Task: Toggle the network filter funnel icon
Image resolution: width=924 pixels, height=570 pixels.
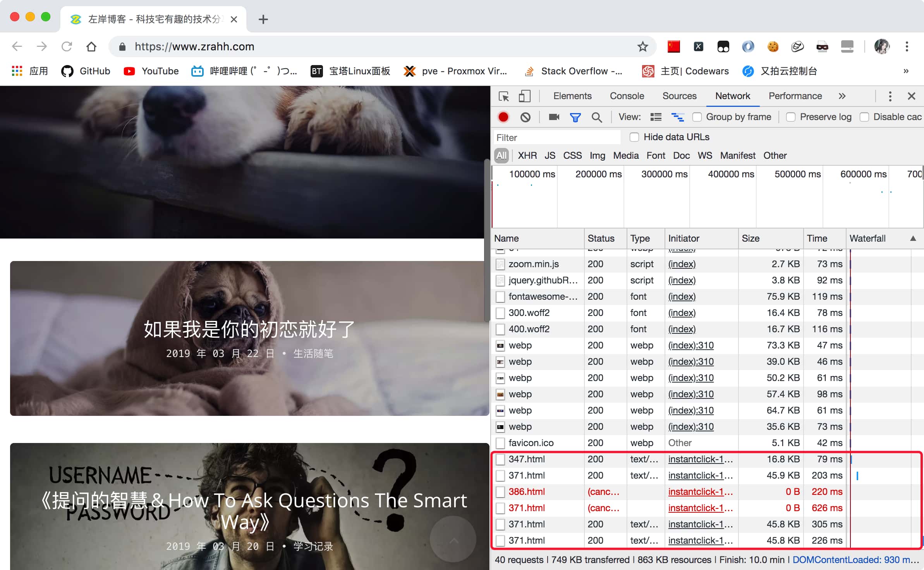Action: 575,117
